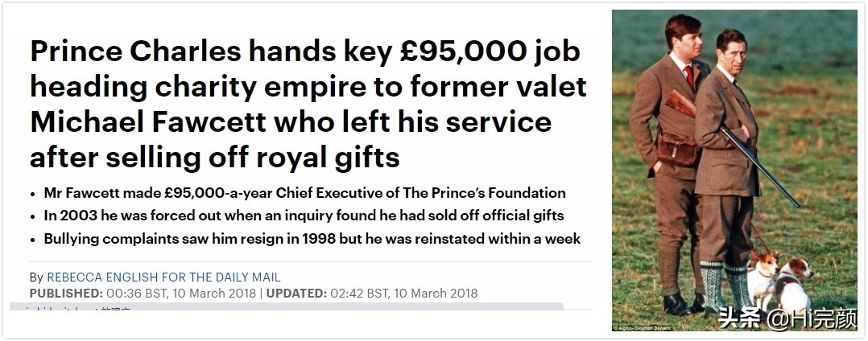Screen dimensions: 868x341
Task: Click the word "By" before author name
Action: [36, 276]
